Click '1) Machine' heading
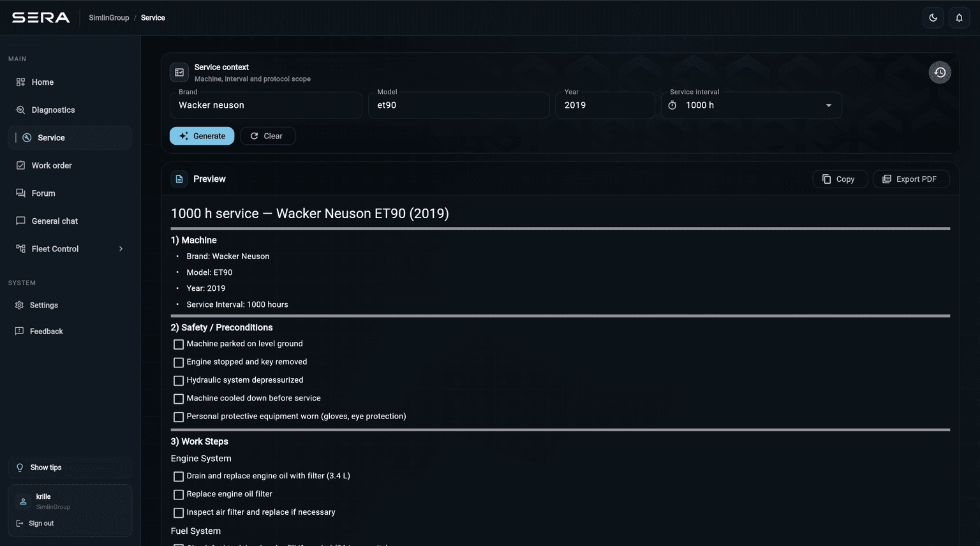The width and height of the screenshot is (980, 546). pos(193,240)
